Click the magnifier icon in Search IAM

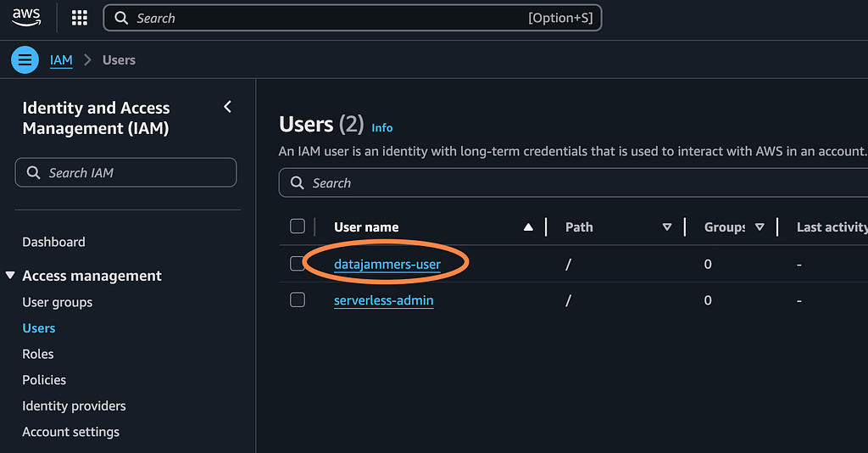pyautogui.click(x=34, y=173)
